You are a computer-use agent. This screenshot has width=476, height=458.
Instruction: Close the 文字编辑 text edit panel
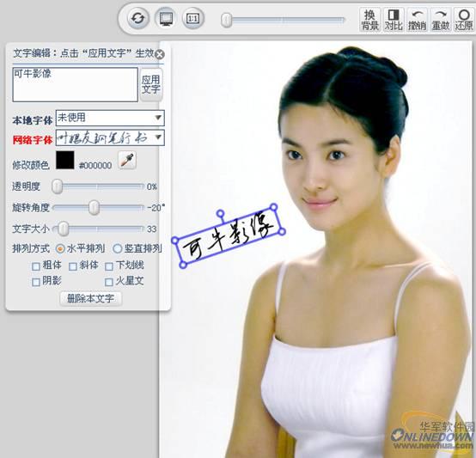(x=159, y=55)
